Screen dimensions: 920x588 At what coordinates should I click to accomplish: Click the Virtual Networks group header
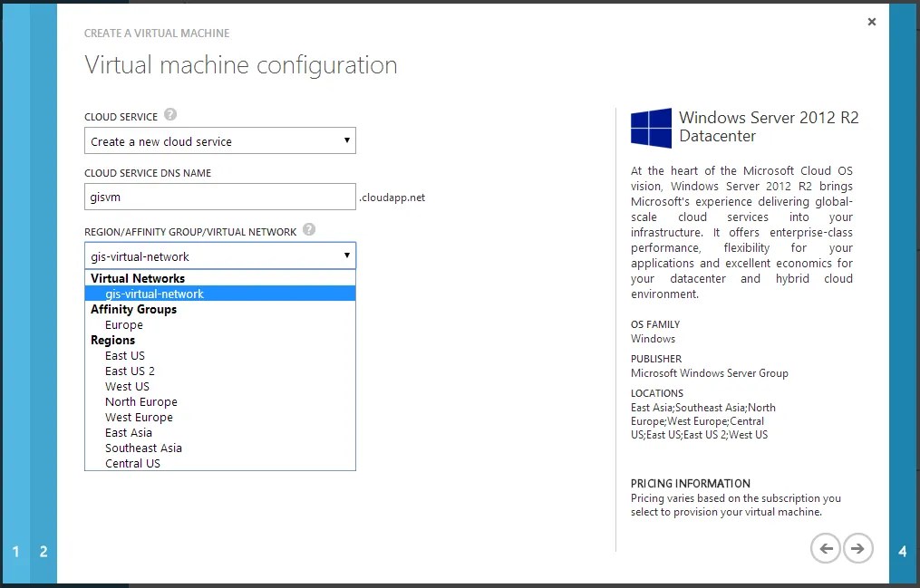point(138,278)
